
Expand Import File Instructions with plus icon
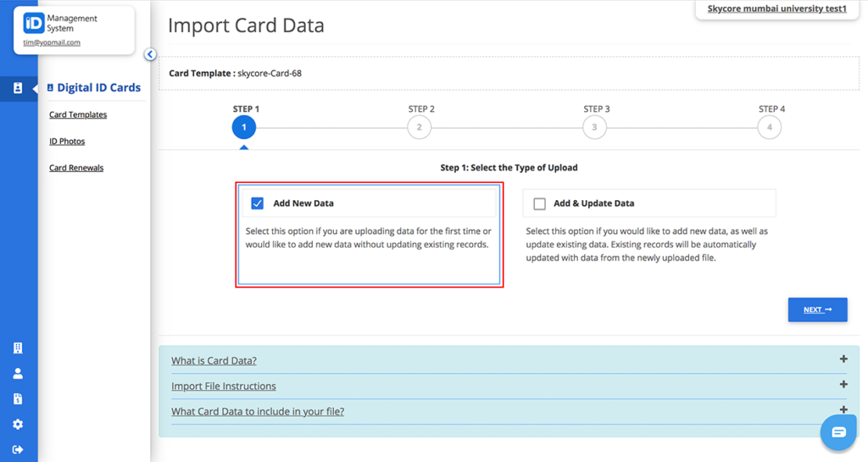[843, 385]
